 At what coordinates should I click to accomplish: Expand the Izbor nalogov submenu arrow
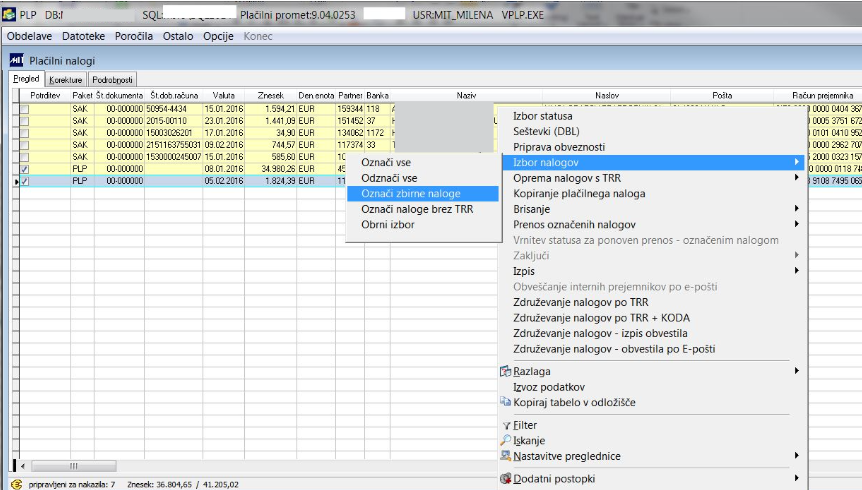click(x=796, y=162)
